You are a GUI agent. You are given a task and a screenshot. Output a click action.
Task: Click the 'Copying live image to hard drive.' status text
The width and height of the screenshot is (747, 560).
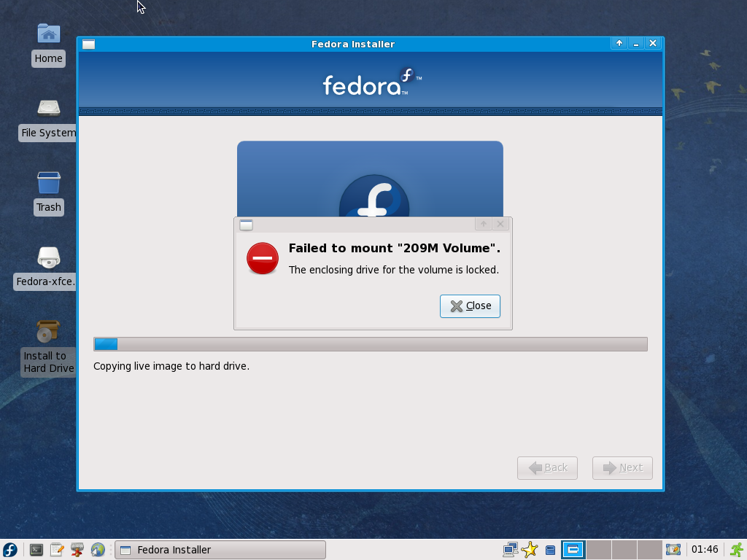[x=171, y=366]
